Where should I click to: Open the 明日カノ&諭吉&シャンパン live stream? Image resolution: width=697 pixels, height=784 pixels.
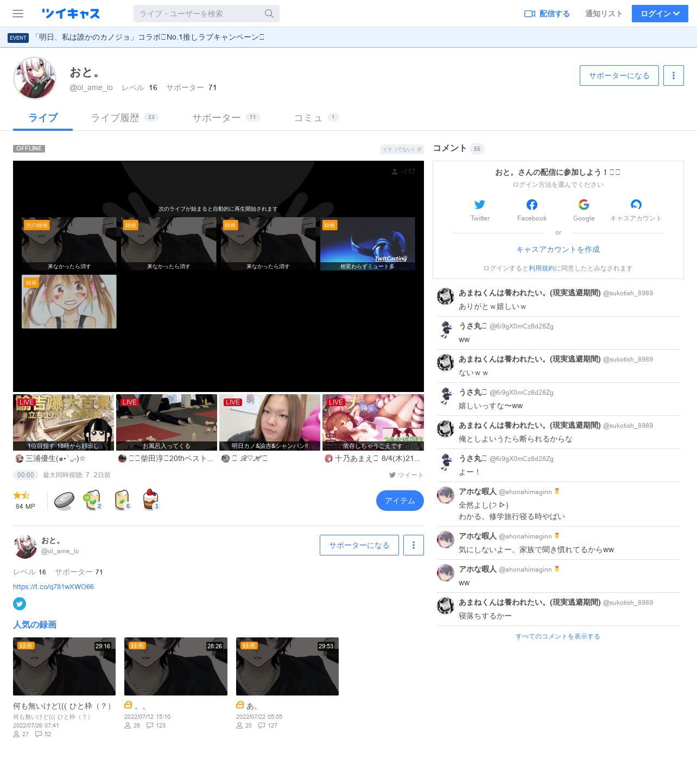click(270, 422)
